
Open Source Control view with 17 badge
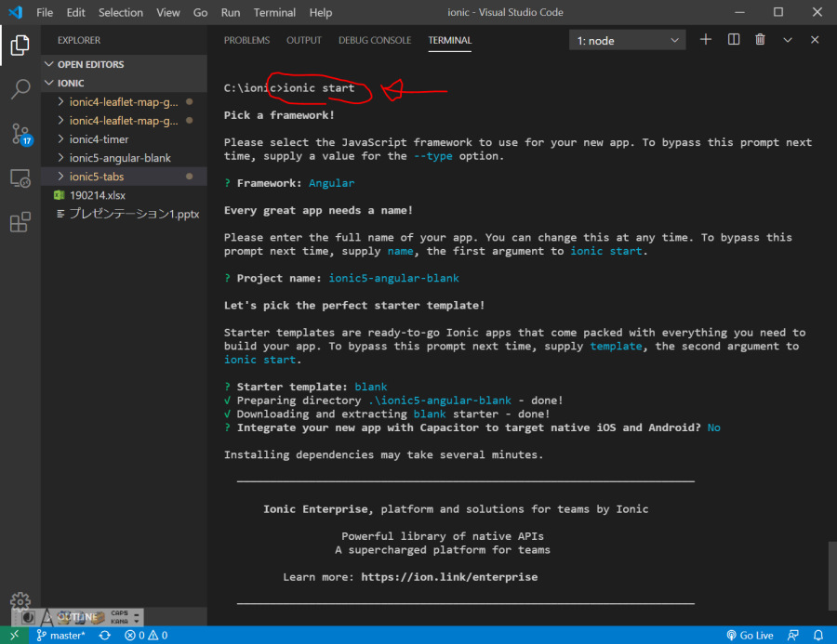[20, 134]
